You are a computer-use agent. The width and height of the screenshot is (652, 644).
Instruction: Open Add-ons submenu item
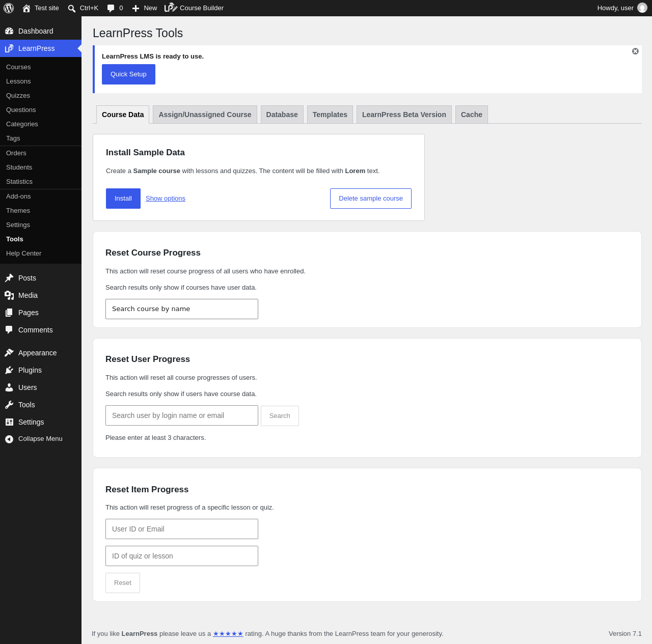(41, 197)
